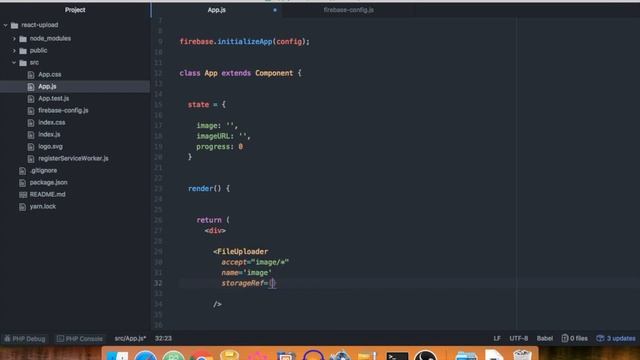The width and height of the screenshot is (640, 360).
Task: Click the 'firebase.initializeApp(config);' code line
Action: pos(244,42)
